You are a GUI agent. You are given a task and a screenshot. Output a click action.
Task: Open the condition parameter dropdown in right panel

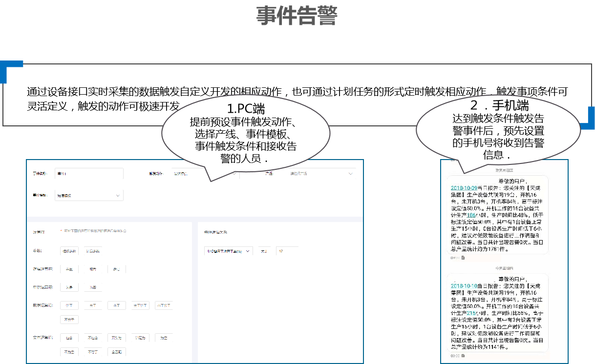tap(228, 251)
